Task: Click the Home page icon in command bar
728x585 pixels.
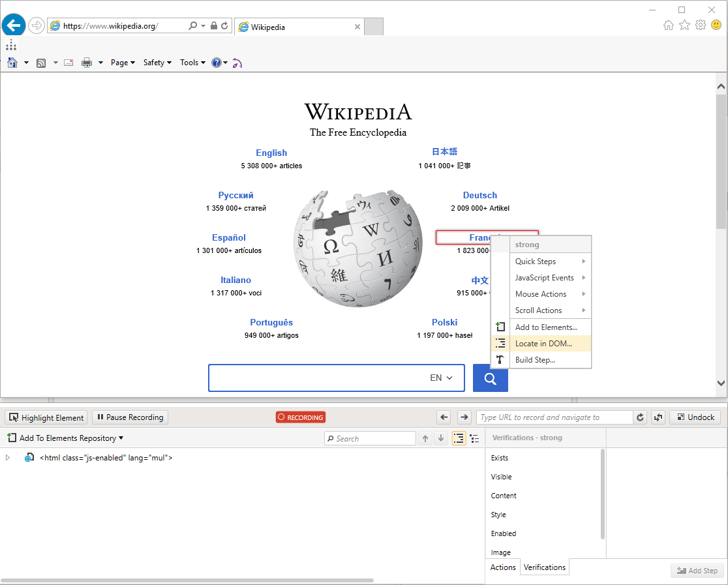Action: coord(12,63)
